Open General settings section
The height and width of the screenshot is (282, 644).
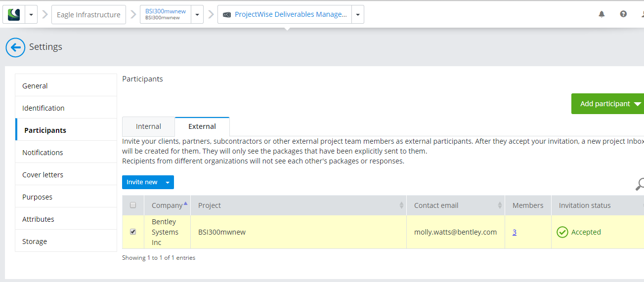click(x=66, y=85)
